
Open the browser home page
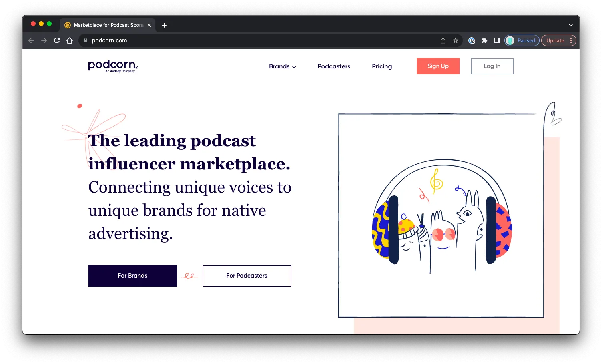click(x=70, y=40)
